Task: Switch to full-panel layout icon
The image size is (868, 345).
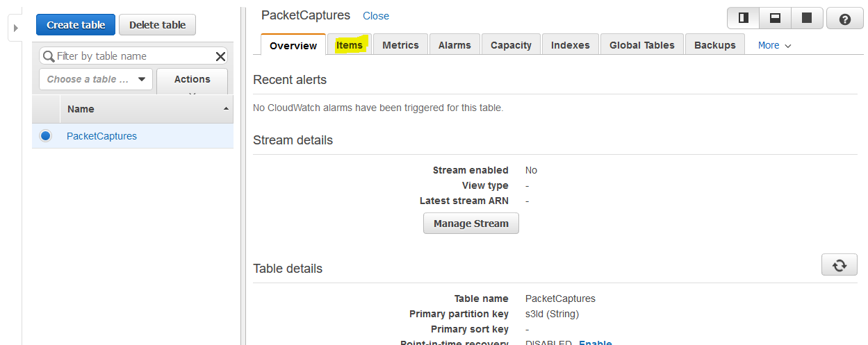Action: [x=807, y=18]
